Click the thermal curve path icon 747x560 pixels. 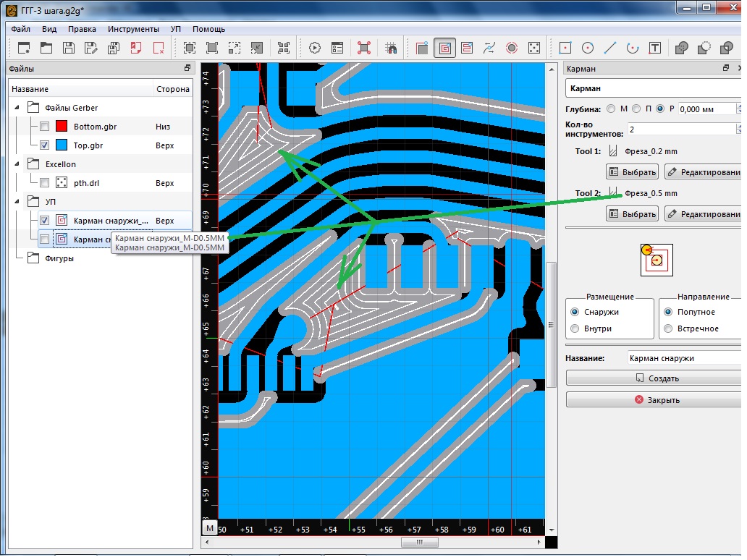(489, 48)
